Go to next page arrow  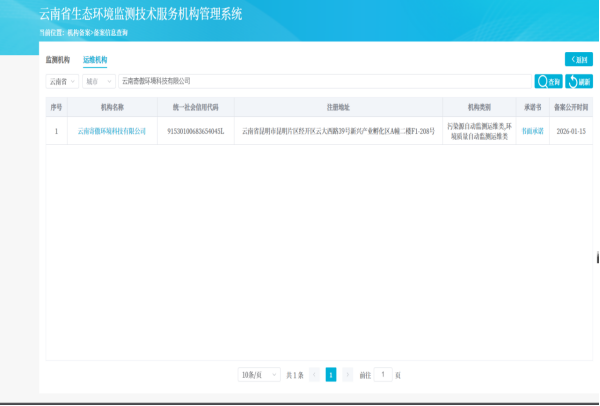pyautogui.click(x=347, y=375)
